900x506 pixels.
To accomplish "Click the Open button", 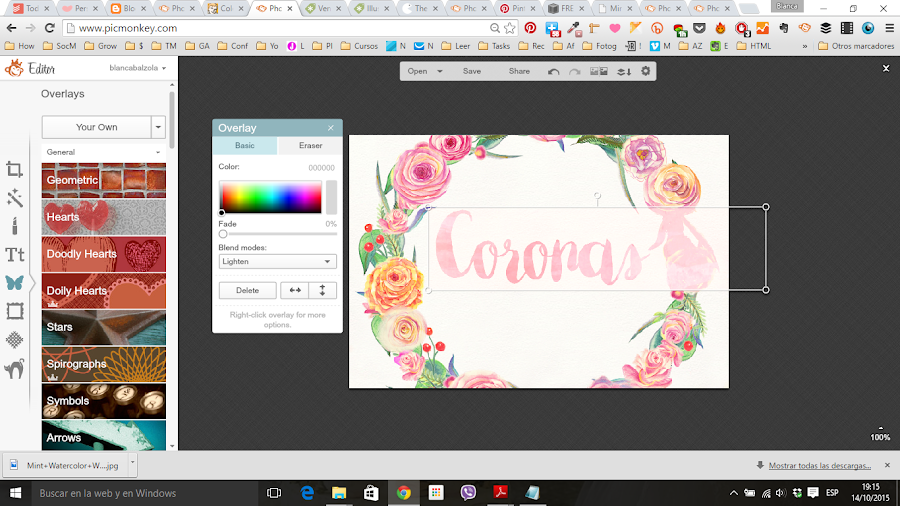I will click(417, 72).
